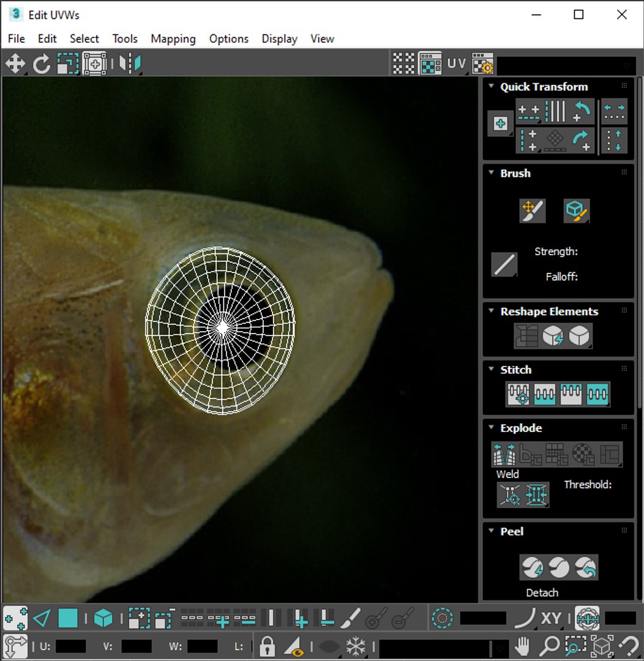The image size is (644, 661).
Task: Toggle the Soft Selection circle icon
Action: (x=442, y=618)
